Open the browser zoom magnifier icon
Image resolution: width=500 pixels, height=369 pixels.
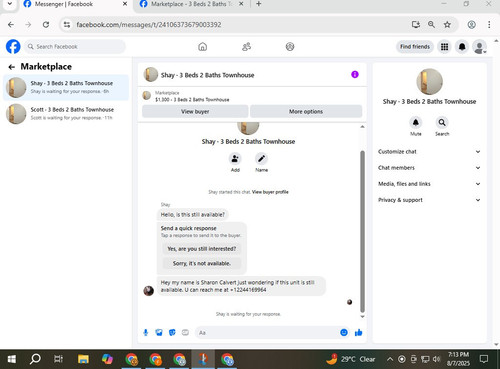431,24
